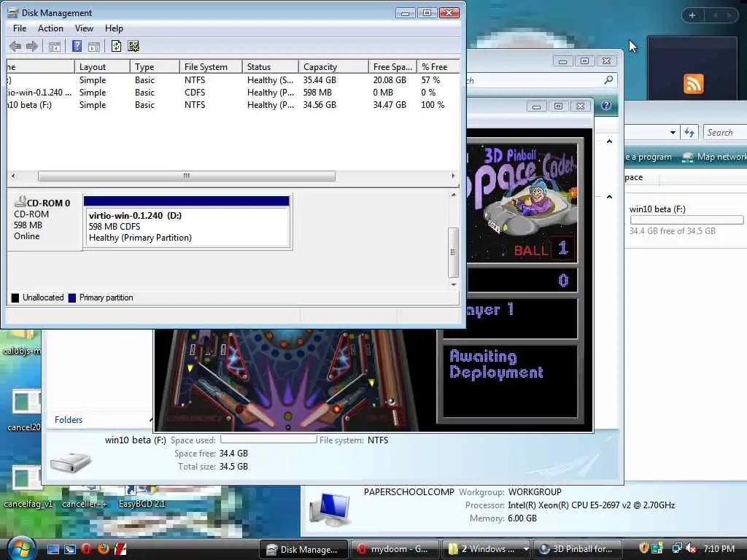Click the down arrow of disk pane scrollbar
The width and height of the screenshot is (747, 560).
454,284
